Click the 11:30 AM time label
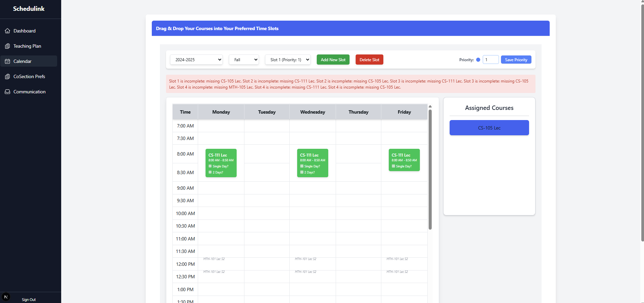The width and height of the screenshot is (644, 303). (185, 251)
